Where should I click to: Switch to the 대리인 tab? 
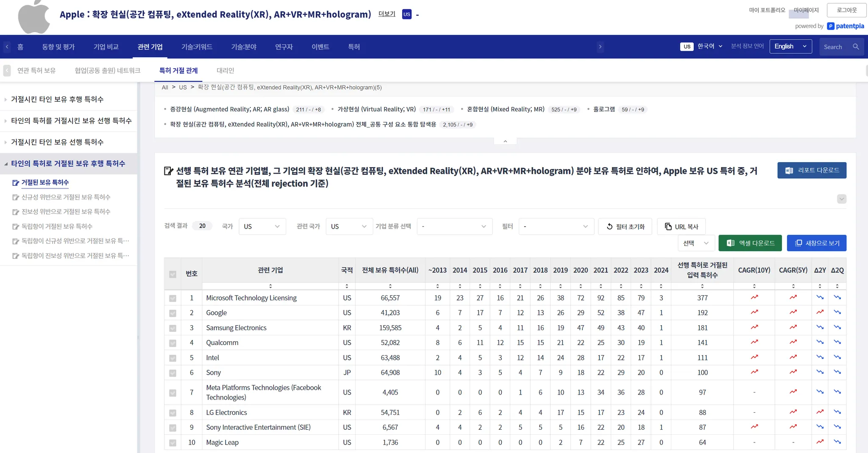coord(225,70)
